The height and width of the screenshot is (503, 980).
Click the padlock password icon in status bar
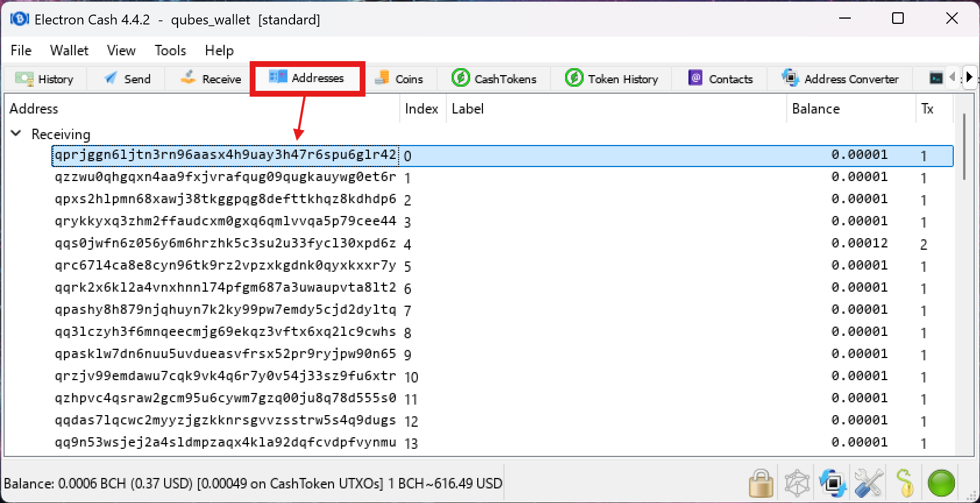pos(761,483)
